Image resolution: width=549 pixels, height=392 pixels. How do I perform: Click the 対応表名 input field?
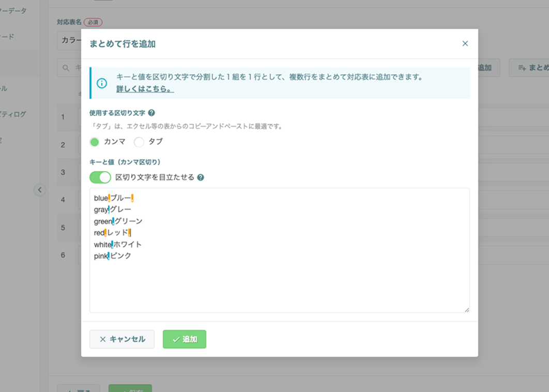tap(69, 41)
